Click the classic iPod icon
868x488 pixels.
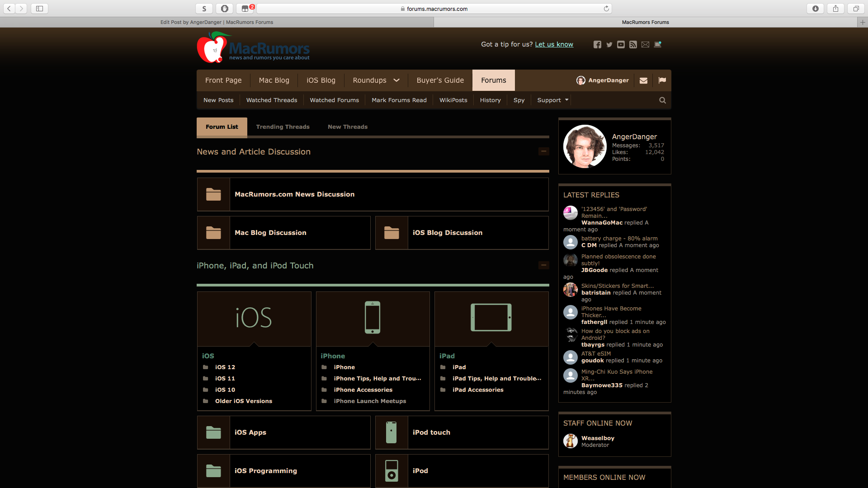click(392, 471)
